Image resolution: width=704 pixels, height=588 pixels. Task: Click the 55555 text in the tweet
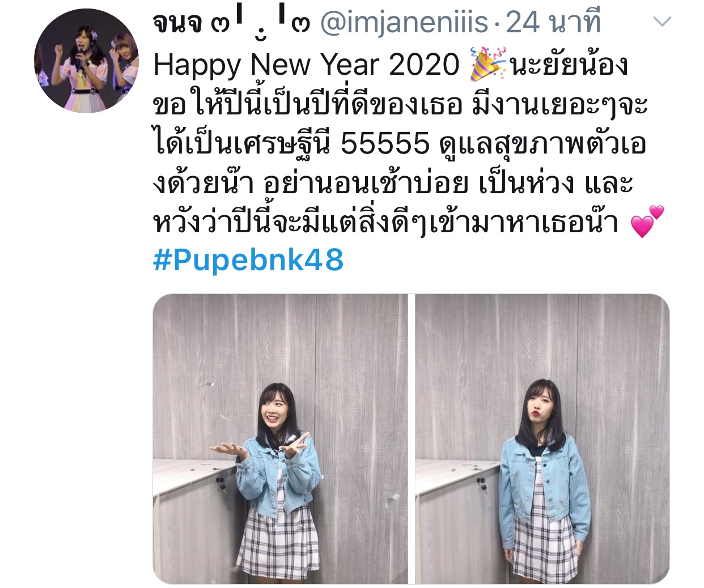pos(385,143)
